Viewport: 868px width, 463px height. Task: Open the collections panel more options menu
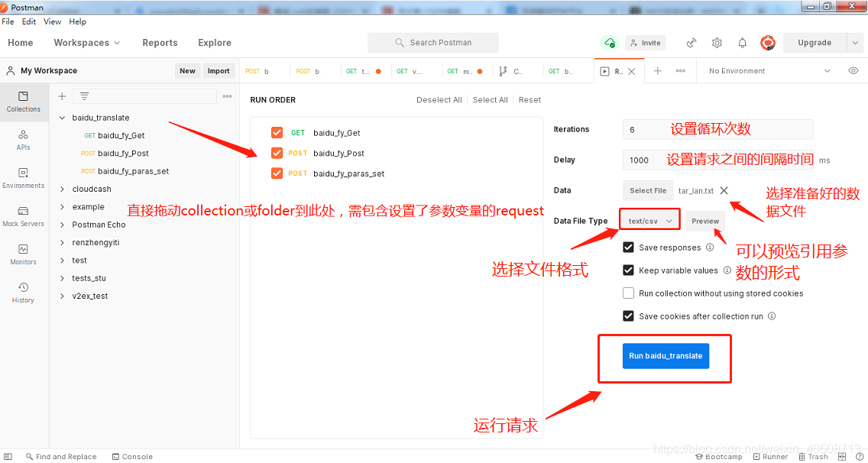(x=227, y=96)
